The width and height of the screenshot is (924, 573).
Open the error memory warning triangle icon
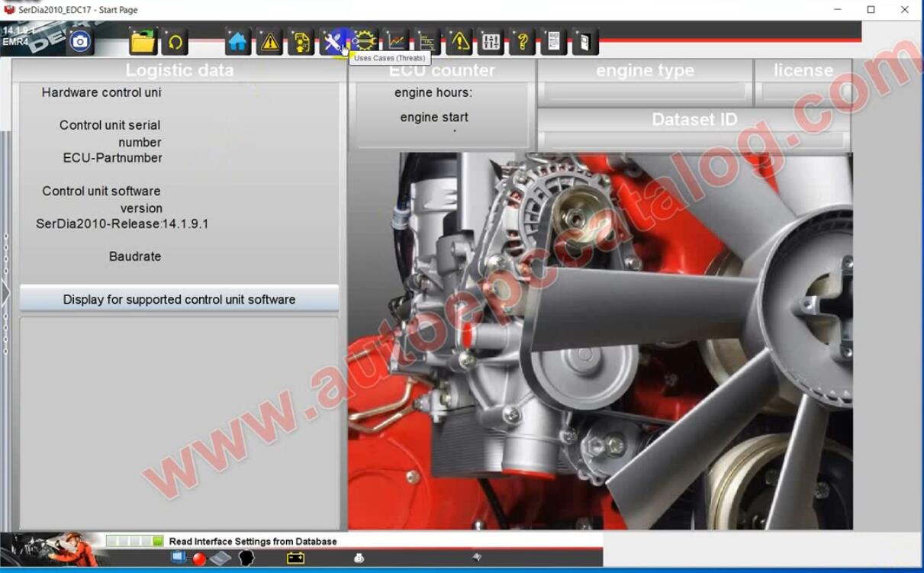click(269, 43)
